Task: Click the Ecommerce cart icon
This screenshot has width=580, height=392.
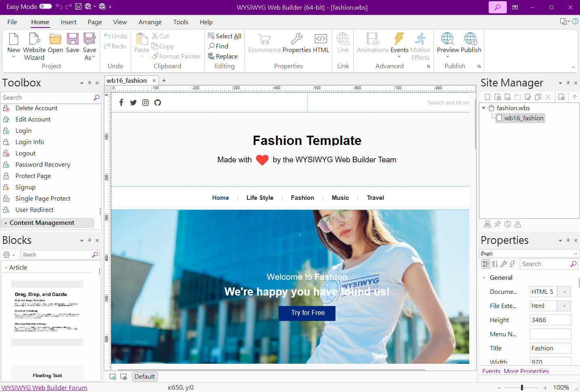Action: tap(264, 39)
